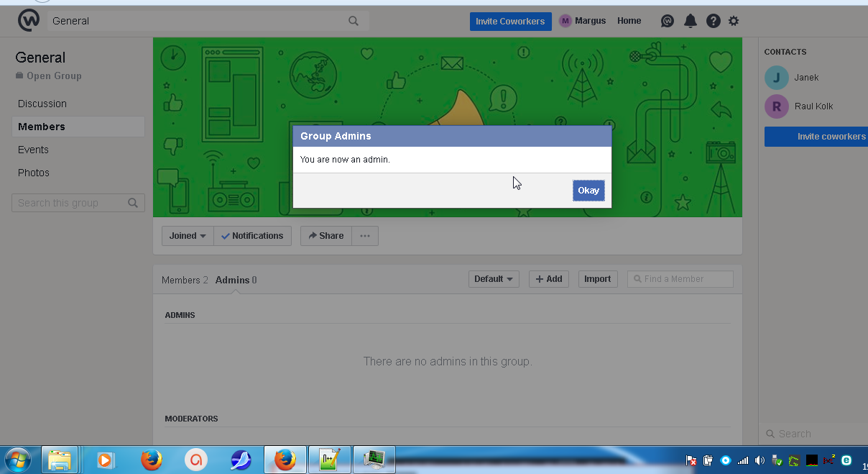
Task: Click the Add member button
Action: point(549,279)
